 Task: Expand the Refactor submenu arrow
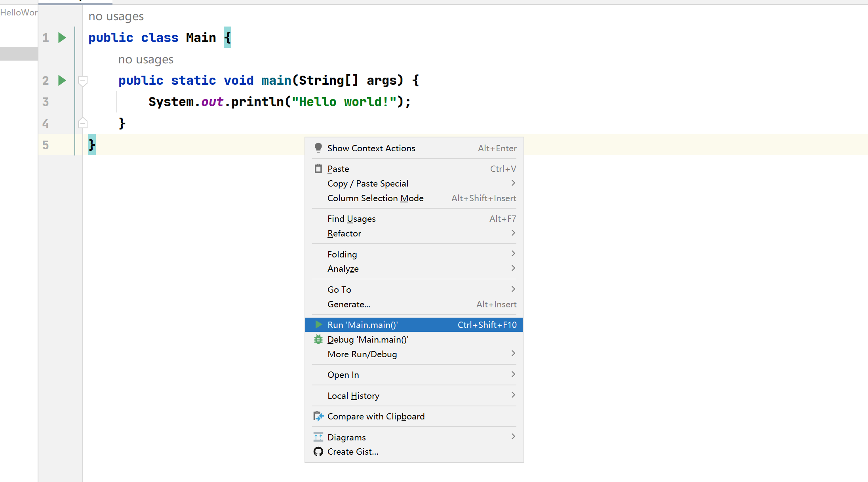(x=514, y=233)
